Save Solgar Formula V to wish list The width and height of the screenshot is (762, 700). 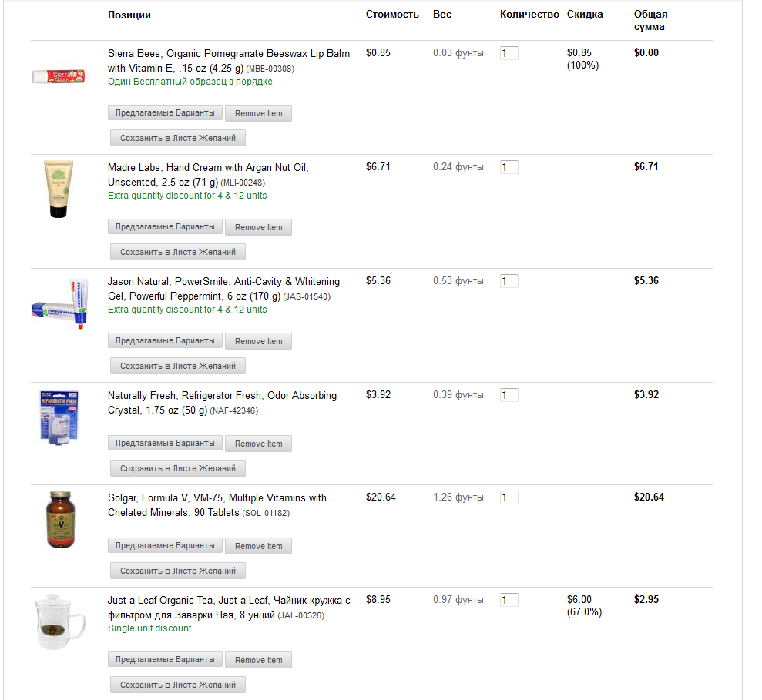177,570
